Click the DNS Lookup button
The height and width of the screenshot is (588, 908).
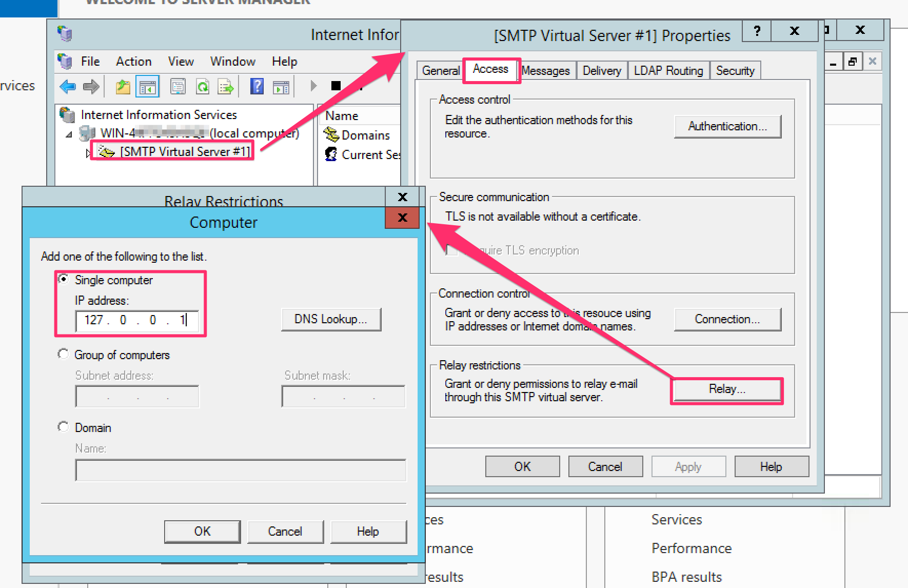[331, 319]
